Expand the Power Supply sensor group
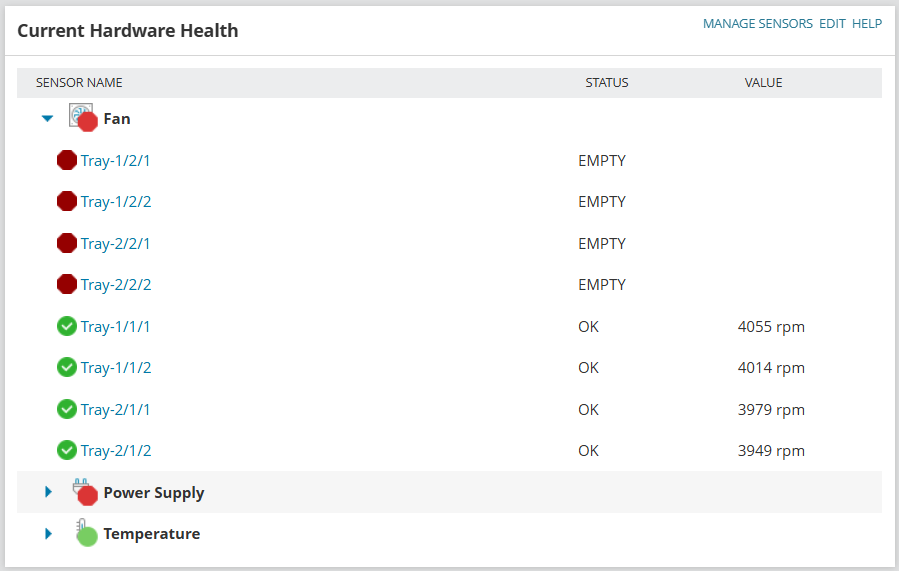 tap(48, 492)
